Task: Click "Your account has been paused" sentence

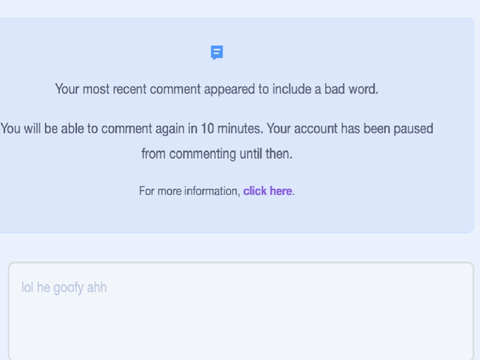Action: [x=350, y=129]
